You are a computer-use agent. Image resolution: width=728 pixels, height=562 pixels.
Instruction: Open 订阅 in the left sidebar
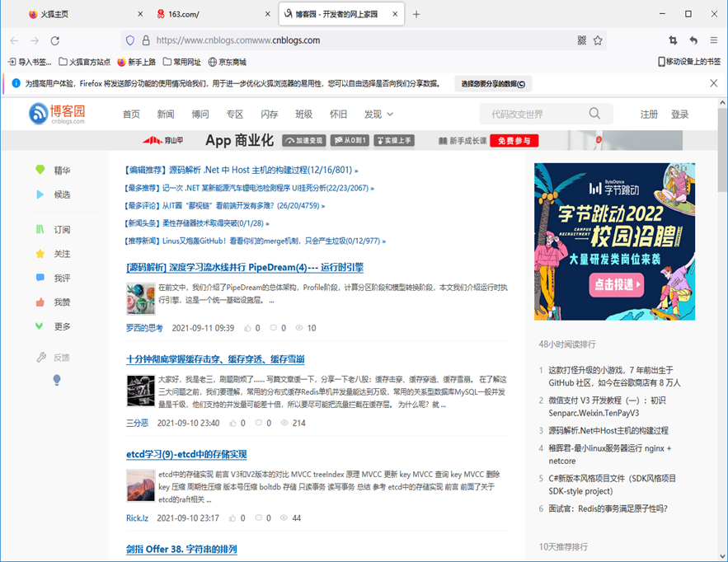(54, 230)
